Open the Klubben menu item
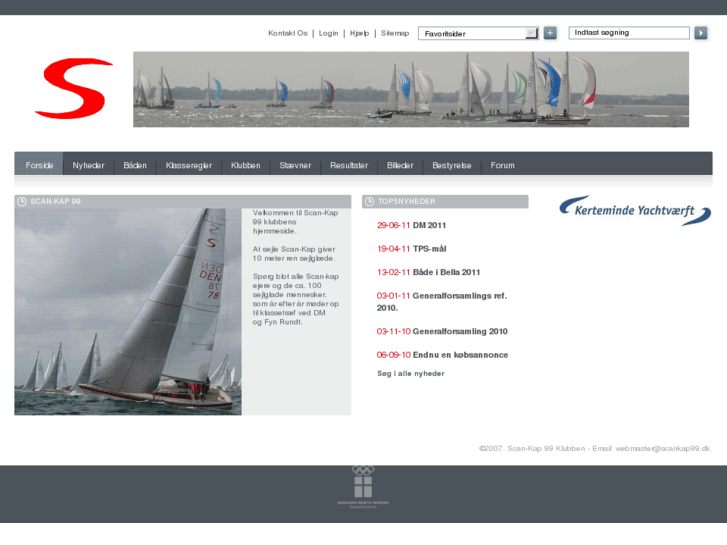 tap(245, 165)
